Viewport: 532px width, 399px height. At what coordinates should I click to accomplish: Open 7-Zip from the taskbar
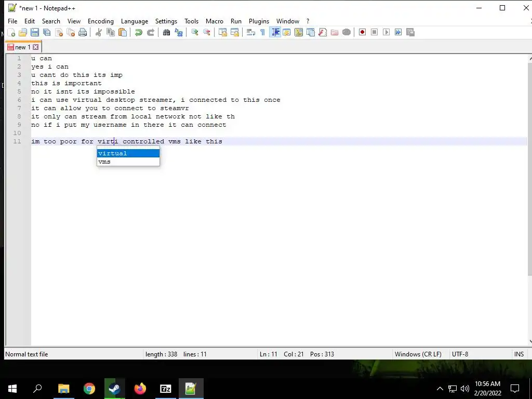tap(166, 389)
